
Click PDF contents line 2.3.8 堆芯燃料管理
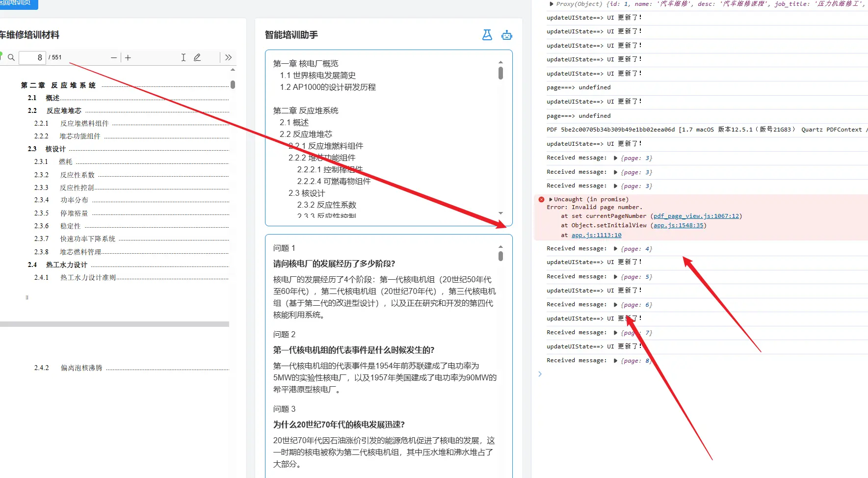[132, 252]
